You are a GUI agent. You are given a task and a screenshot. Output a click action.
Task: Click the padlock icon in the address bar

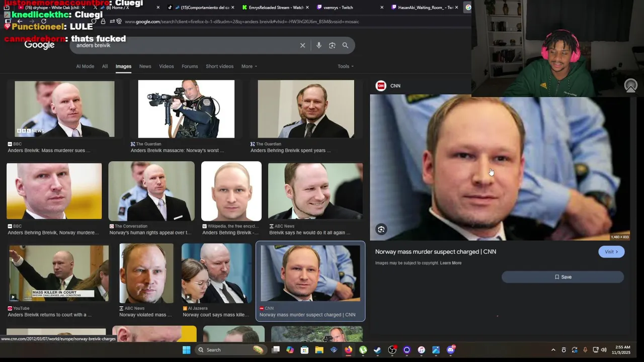click(103, 22)
